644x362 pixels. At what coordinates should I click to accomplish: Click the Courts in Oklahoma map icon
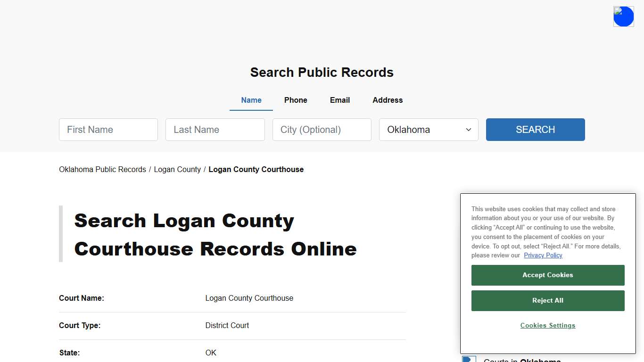click(x=469, y=359)
